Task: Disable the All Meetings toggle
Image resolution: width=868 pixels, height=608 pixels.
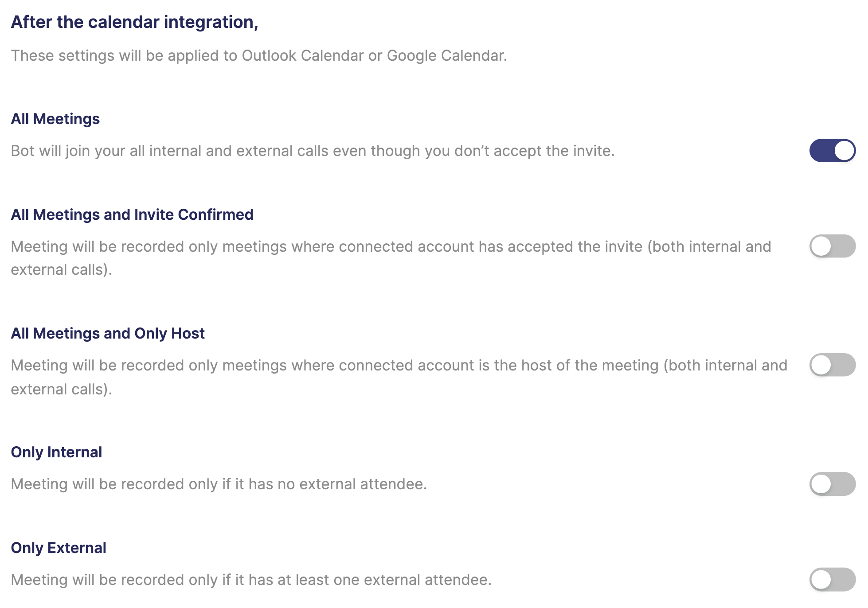Action: [x=832, y=151]
